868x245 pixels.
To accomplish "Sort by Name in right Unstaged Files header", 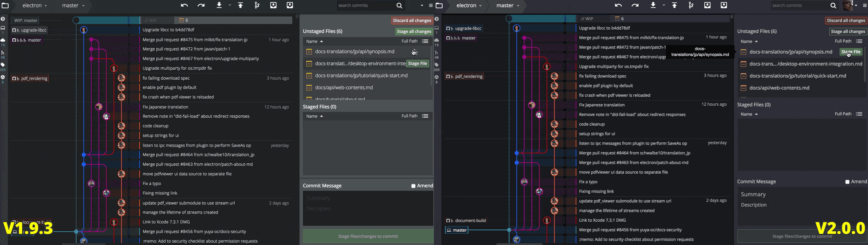I will click(749, 41).
